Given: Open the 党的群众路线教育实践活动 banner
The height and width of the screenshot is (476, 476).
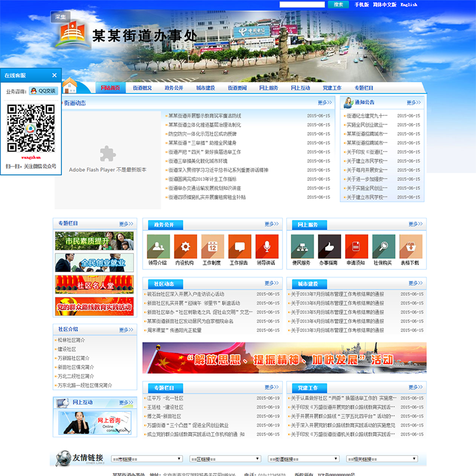Looking at the screenshot, I should click(95, 306).
